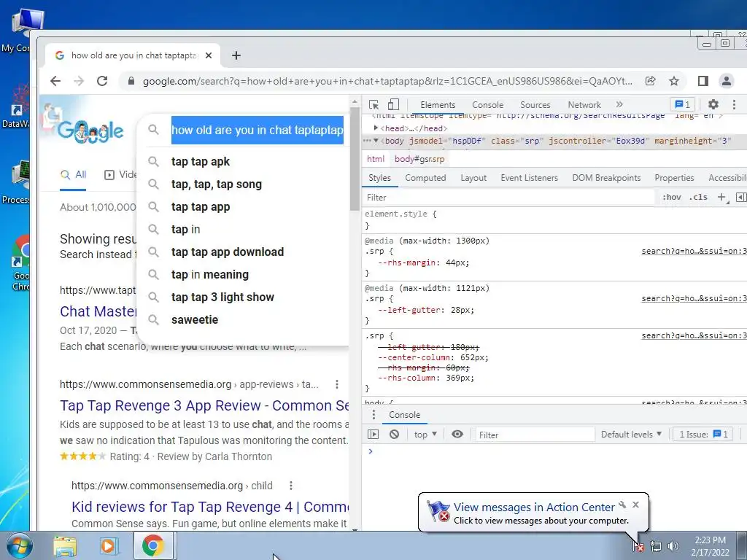The image size is (747, 560).
Task: Open the Chrome profile avatar icon
Action: (726, 81)
